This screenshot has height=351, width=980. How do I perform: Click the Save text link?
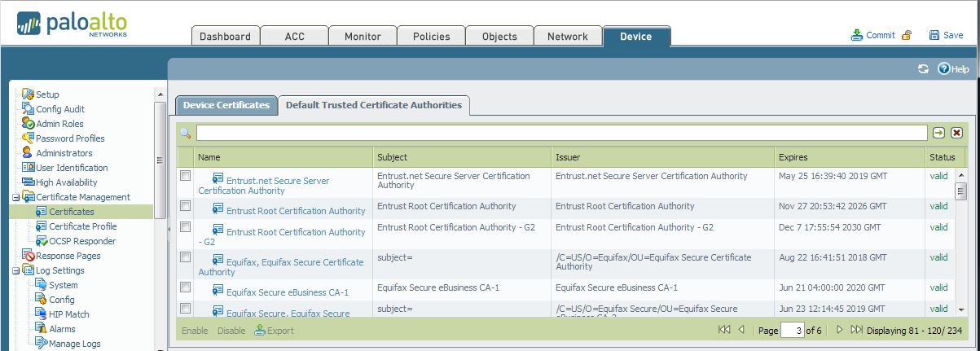(953, 36)
